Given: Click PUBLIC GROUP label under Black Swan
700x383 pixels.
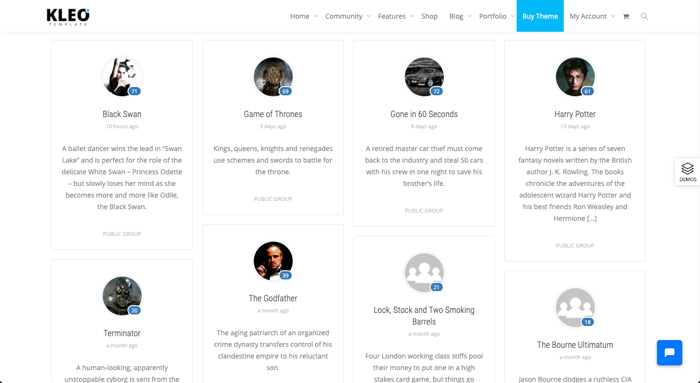Looking at the screenshot, I should [x=122, y=234].
